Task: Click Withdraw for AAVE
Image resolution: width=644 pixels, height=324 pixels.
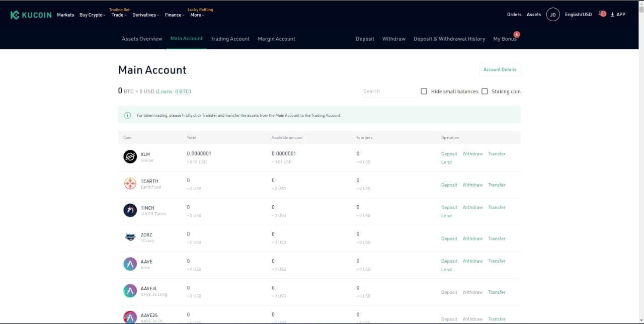Action: pyautogui.click(x=472, y=261)
